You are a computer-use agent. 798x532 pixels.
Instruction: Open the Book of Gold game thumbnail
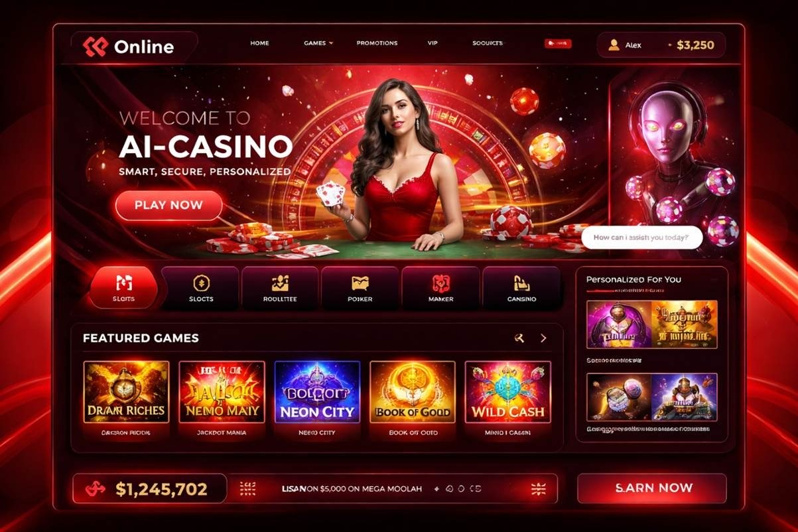click(x=413, y=392)
